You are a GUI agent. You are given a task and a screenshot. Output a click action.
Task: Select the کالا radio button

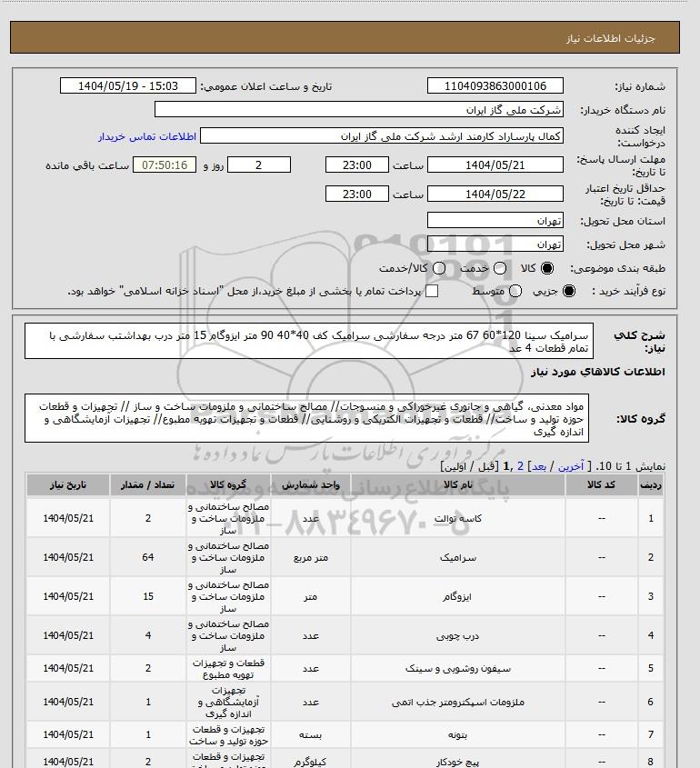click(x=546, y=268)
